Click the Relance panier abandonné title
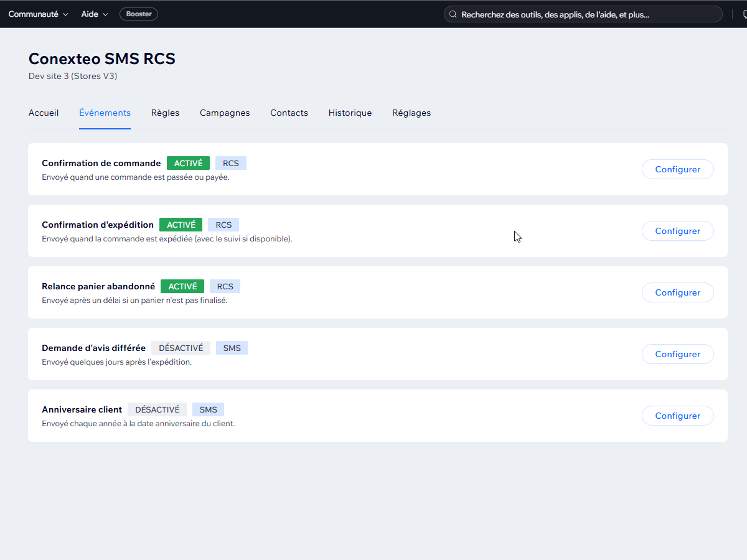Image resolution: width=747 pixels, height=560 pixels. 98,286
